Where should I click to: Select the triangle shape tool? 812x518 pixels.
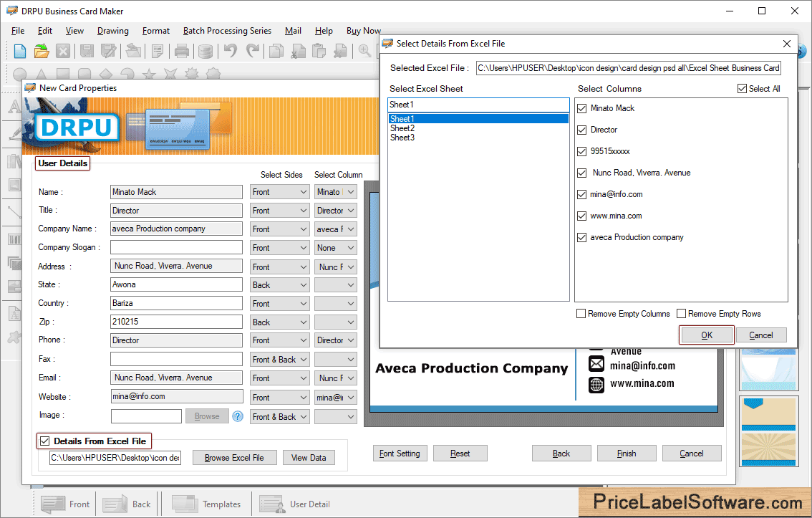coord(42,74)
